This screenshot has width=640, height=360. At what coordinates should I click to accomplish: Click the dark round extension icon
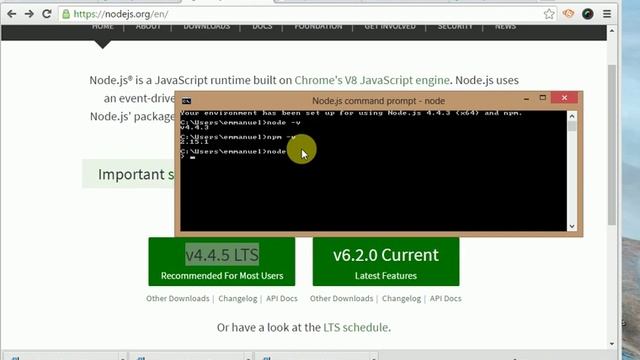(x=588, y=14)
